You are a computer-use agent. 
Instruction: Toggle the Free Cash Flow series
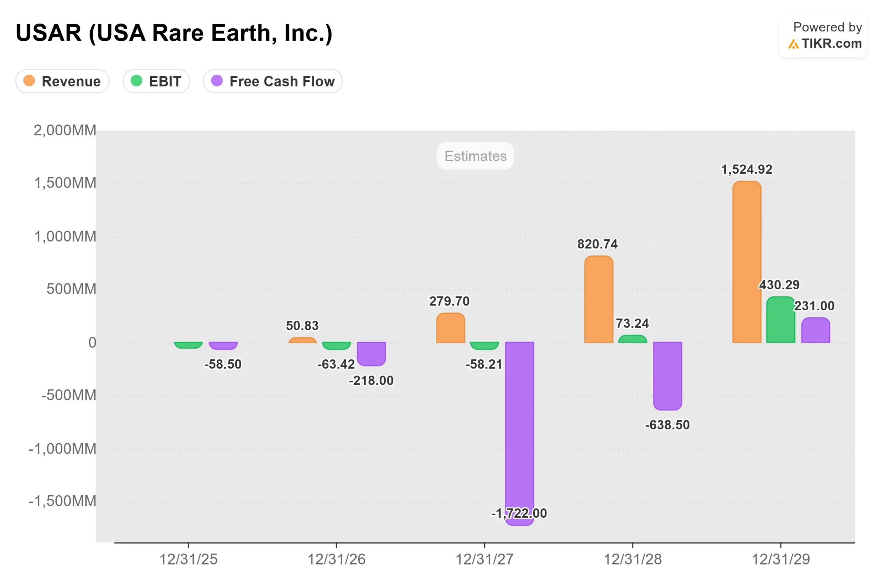coord(273,81)
